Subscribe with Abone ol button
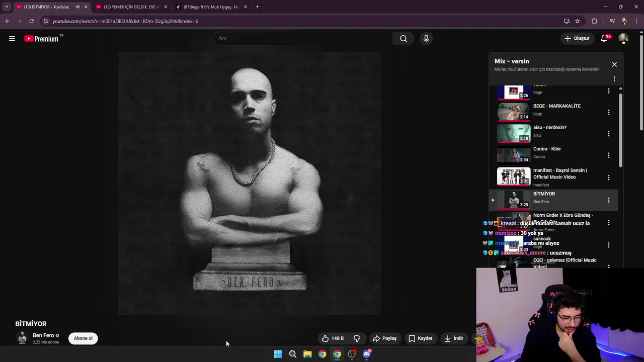 [x=83, y=338]
